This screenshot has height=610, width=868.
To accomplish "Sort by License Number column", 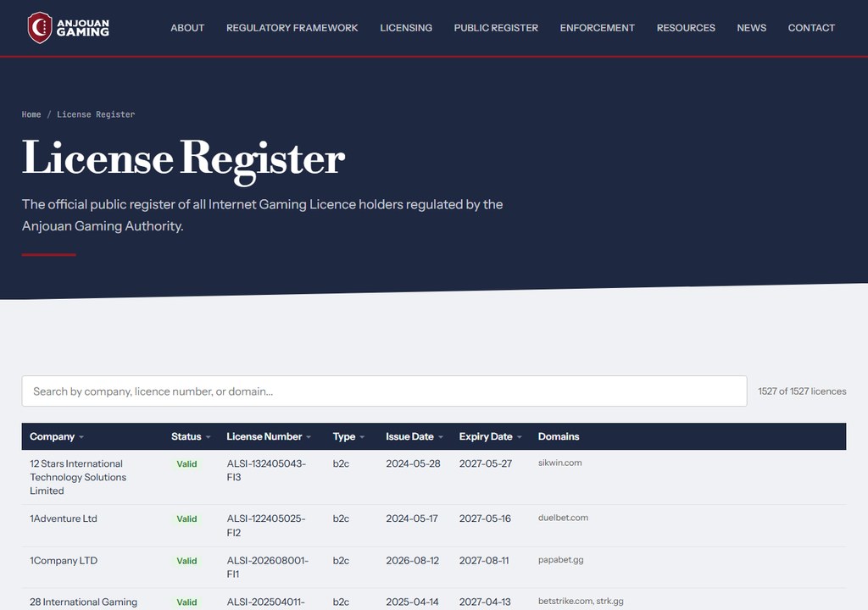I will click(x=269, y=436).
